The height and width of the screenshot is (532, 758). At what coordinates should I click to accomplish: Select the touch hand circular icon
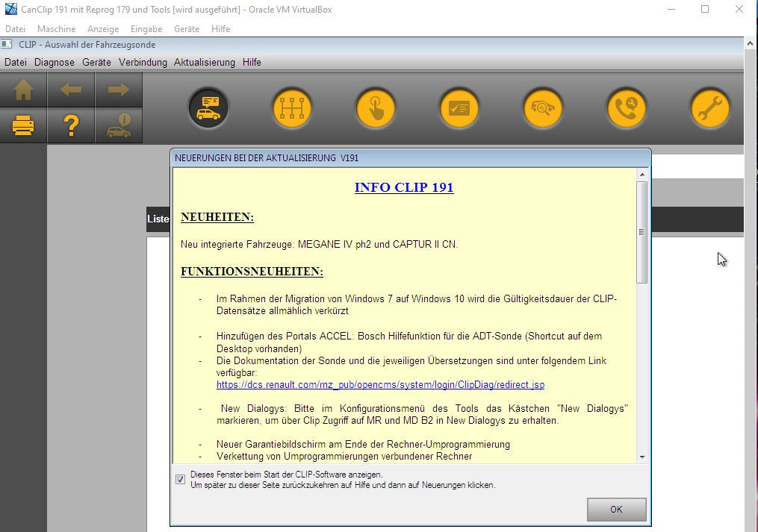[376, 109]
